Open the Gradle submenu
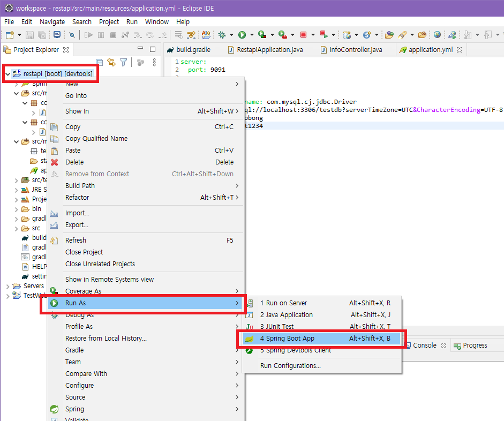 pos(146,350)
